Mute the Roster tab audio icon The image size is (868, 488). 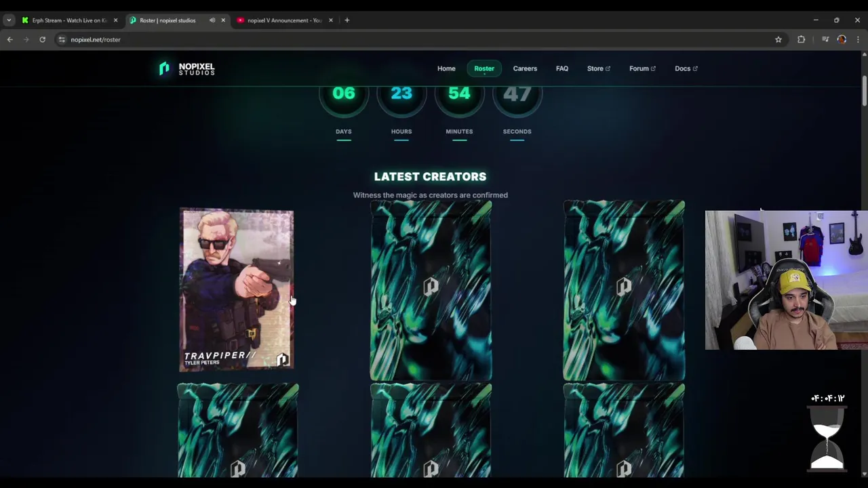(x=212, y=20)
